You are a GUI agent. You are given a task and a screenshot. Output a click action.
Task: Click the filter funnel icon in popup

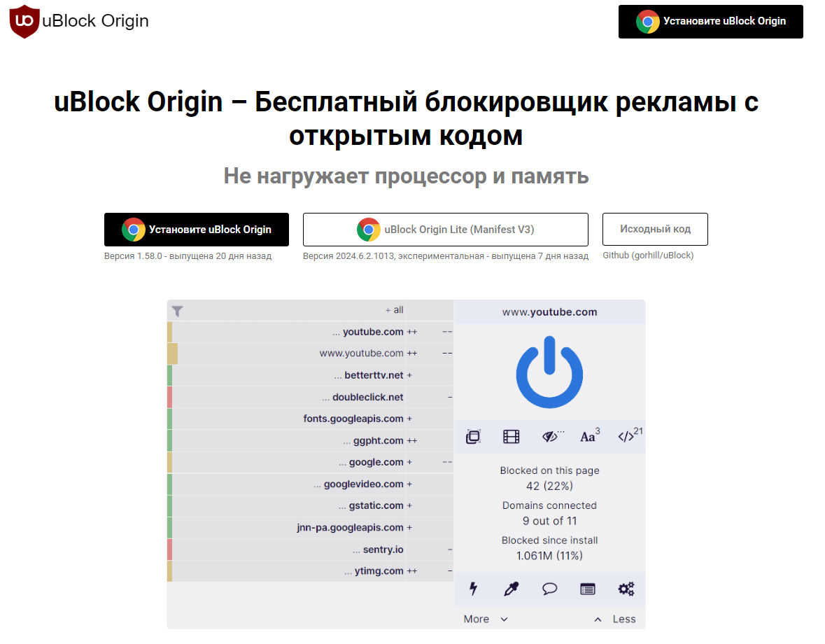tap(177, 311)
